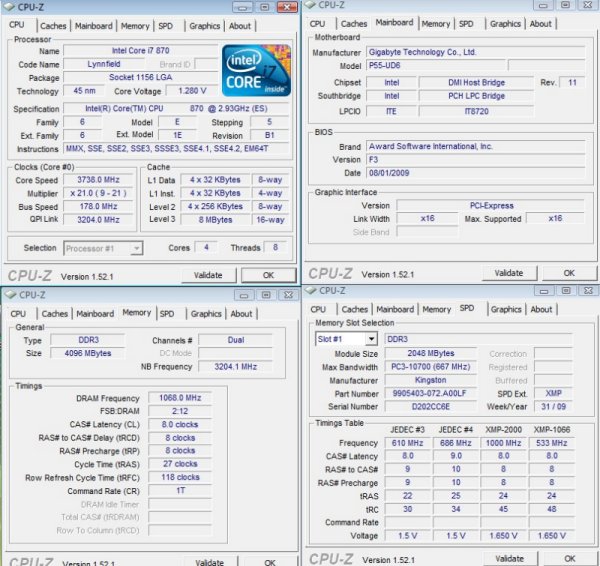The height and width of the screenshot is (566, 600).
Task: Click CPU-Z app icon in Memory window titlebar
Action: click(10, 294)
